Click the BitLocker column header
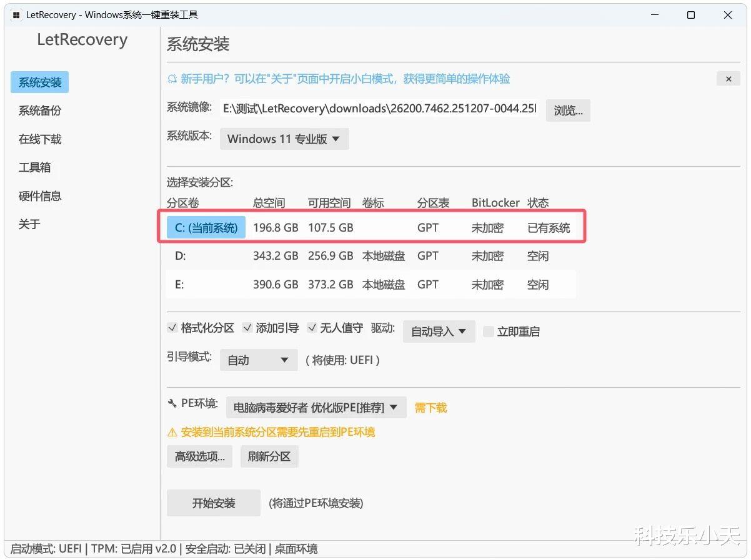This screenshot has width=751, height=560. click(495, 203)
